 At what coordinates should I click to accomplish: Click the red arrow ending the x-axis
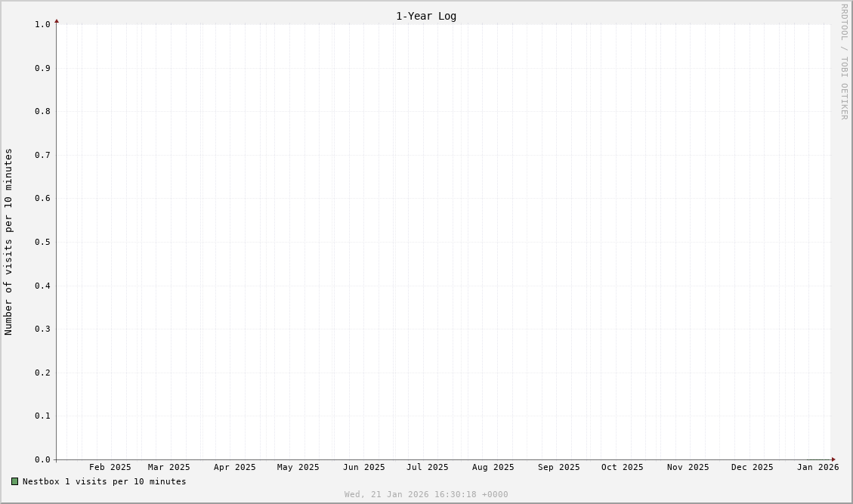click(833, 459)
